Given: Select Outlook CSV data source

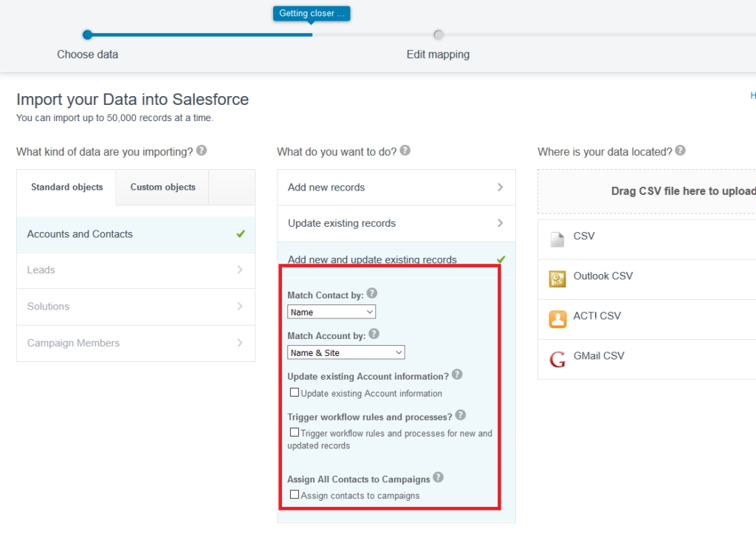Looking at the screenshot, I should click(x=647, y=279).
